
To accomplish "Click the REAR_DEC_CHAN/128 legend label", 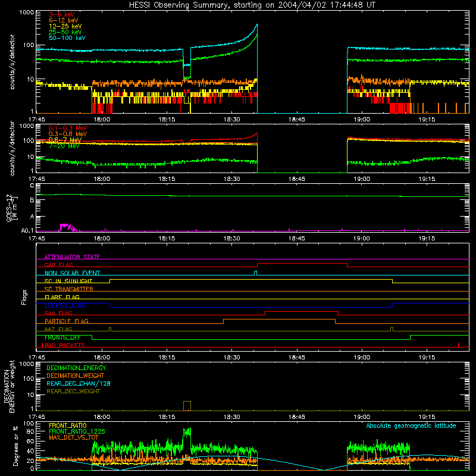I will [79, 384].
